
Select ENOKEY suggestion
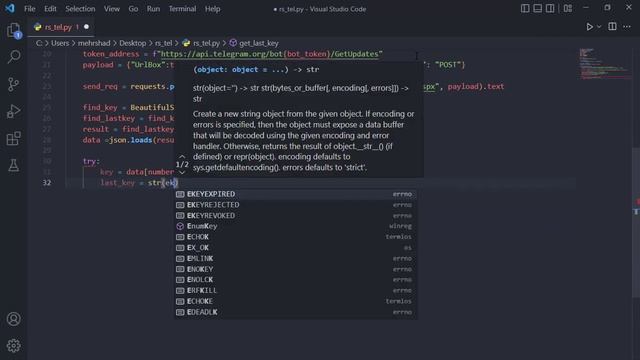296,269
